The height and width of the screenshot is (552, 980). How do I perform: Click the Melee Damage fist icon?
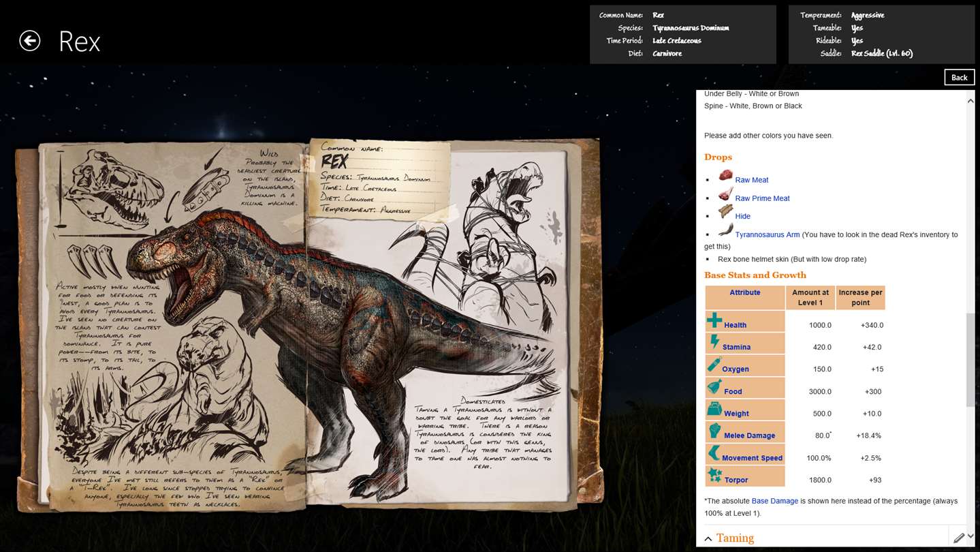[x=714, y=431]
